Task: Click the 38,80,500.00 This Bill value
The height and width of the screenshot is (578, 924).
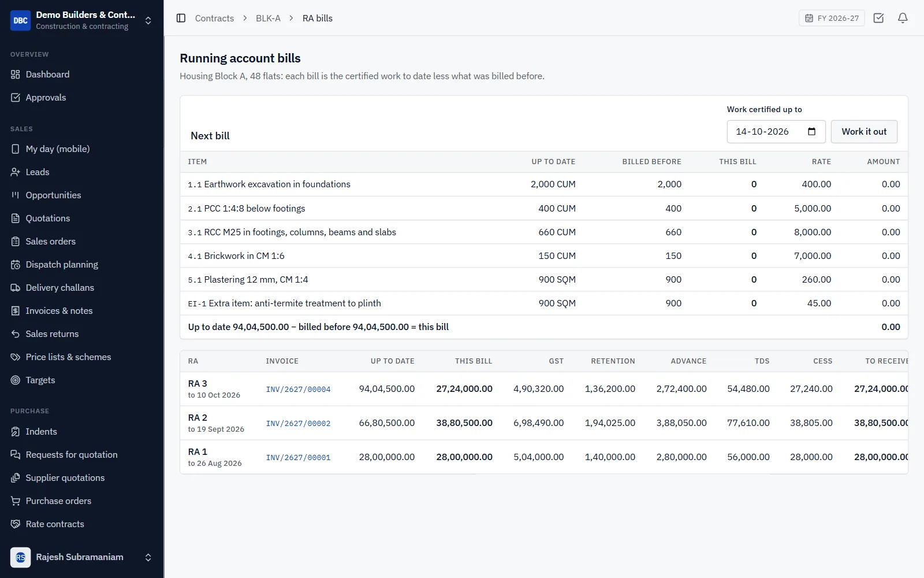Action: point(464,423)
